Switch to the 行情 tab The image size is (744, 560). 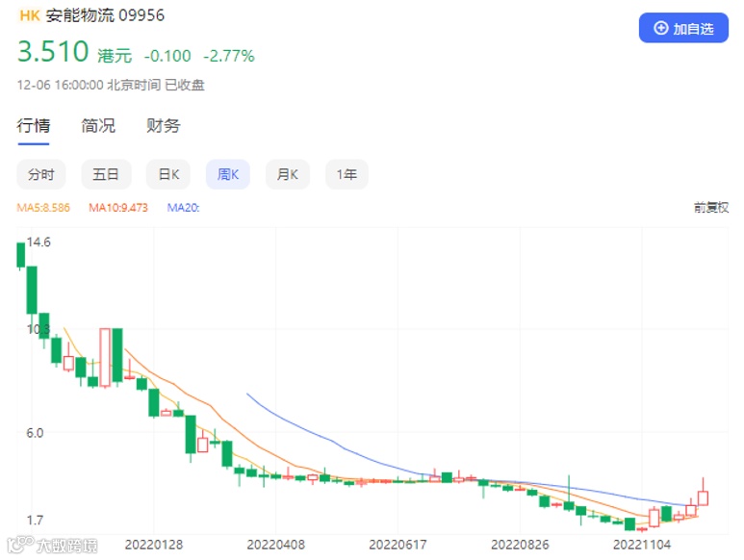34,126
